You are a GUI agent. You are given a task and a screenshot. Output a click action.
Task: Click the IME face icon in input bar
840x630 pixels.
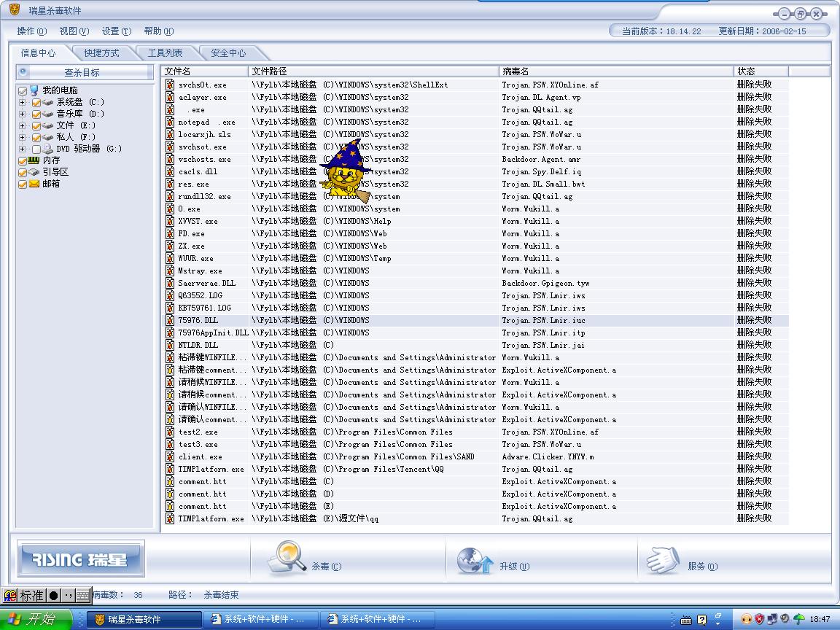(10, 595)
